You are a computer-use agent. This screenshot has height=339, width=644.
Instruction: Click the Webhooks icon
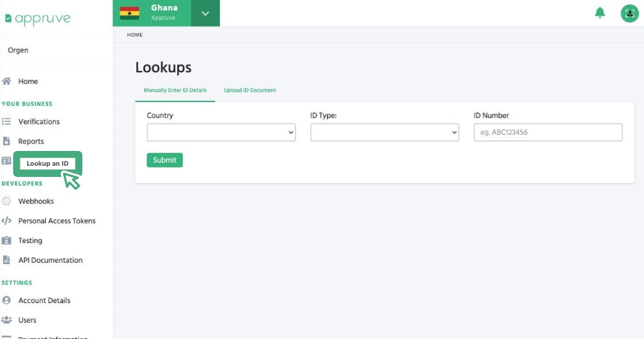[6, 201]
